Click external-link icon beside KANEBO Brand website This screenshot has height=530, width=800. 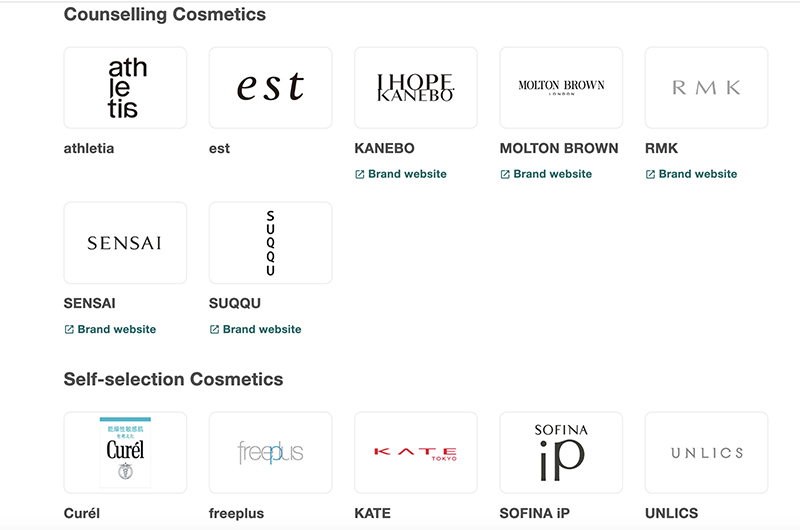360,174
